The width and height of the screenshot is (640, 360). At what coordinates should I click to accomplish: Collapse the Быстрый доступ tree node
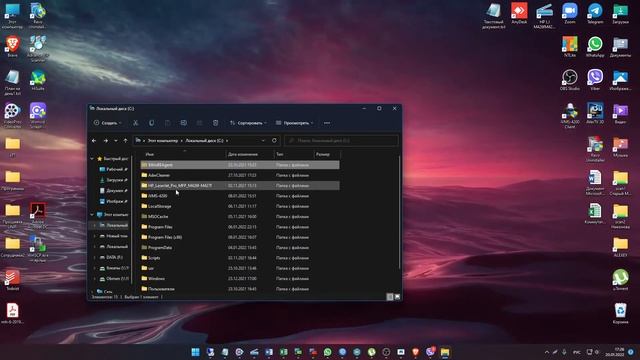pos(92,158)
